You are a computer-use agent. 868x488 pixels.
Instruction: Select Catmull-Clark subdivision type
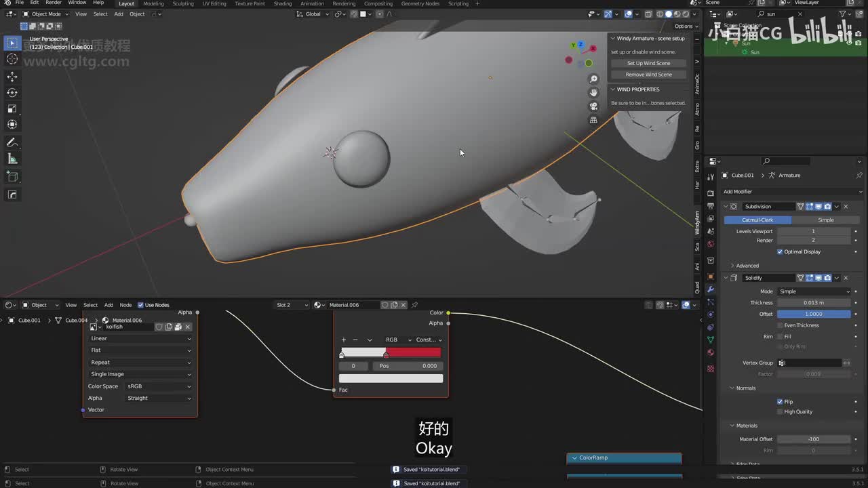point(757,220)
